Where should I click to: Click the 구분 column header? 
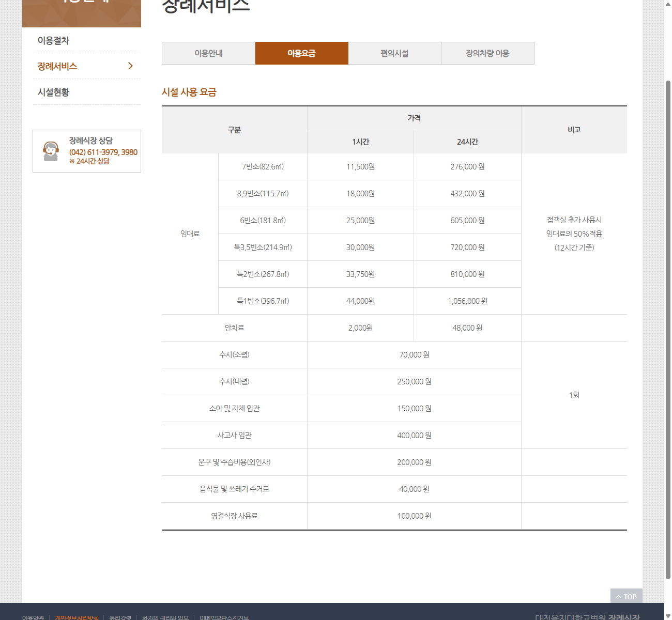234,130
